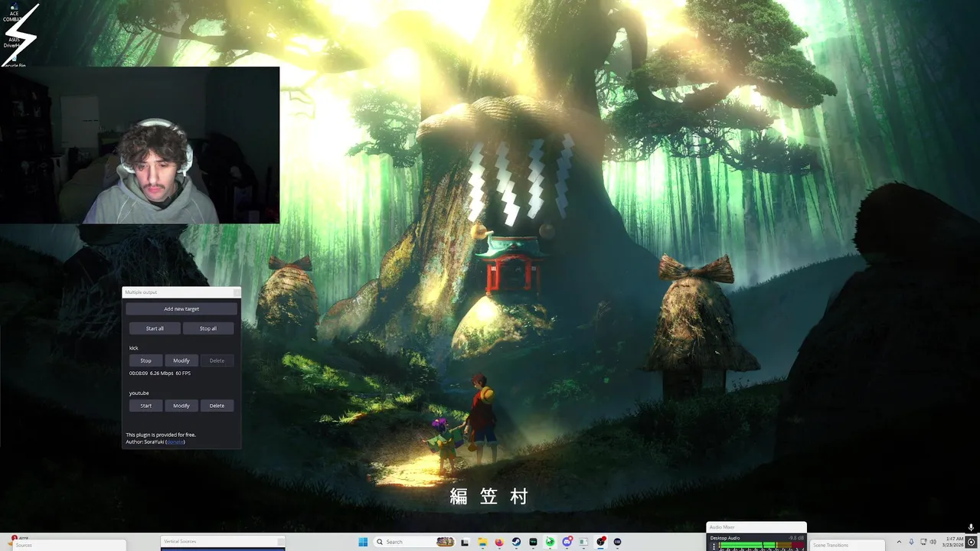The height and width of the screenshot is (551, 980).
Task: Click the webcam preview
Action: (139, 145)
